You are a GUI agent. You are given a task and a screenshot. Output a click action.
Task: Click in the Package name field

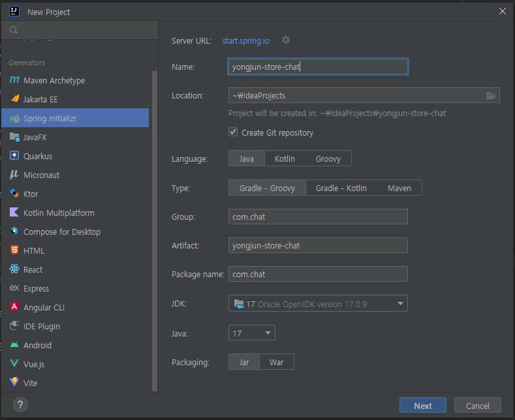318,274
